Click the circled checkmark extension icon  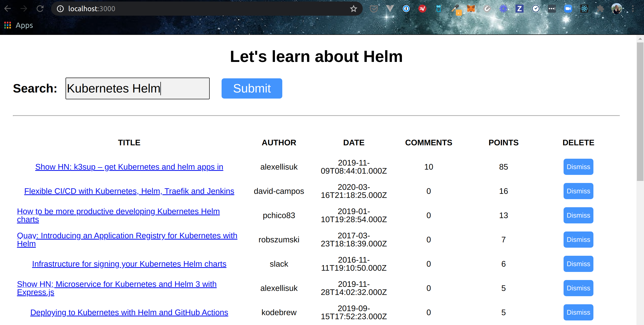pos(535,9)
